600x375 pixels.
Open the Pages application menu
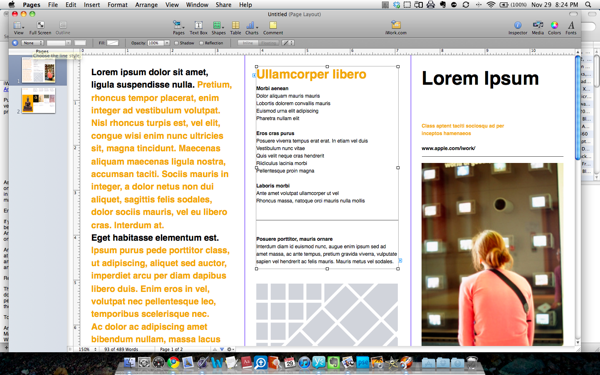[31, 5]
